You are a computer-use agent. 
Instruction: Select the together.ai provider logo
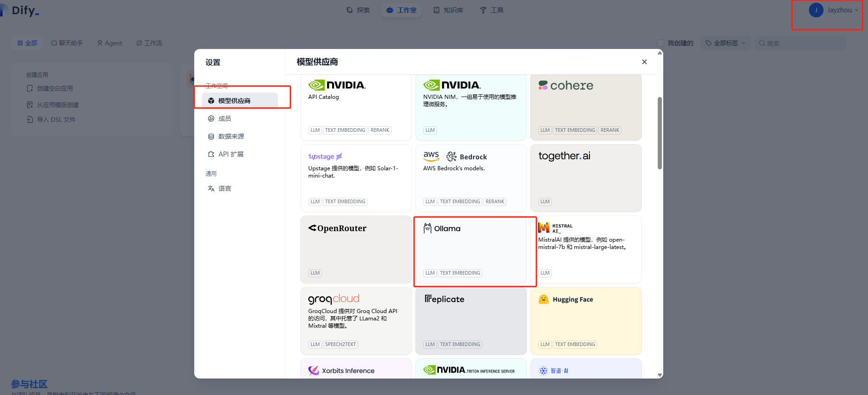click(564, 156)
